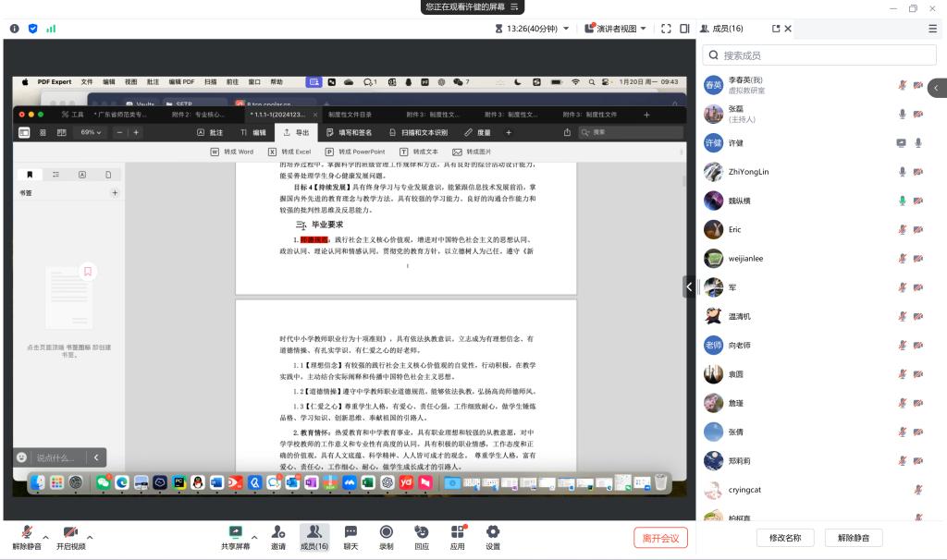Toggle 解除静音 microphone in bottom toolbar
This screenshot has height=560, width=947.
point(27,536)
